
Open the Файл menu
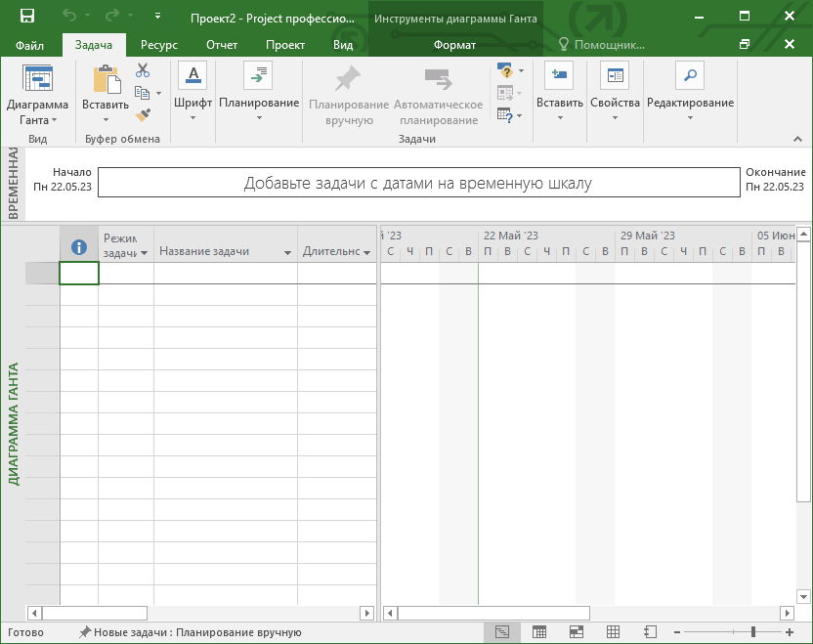[x=29, y=45]
